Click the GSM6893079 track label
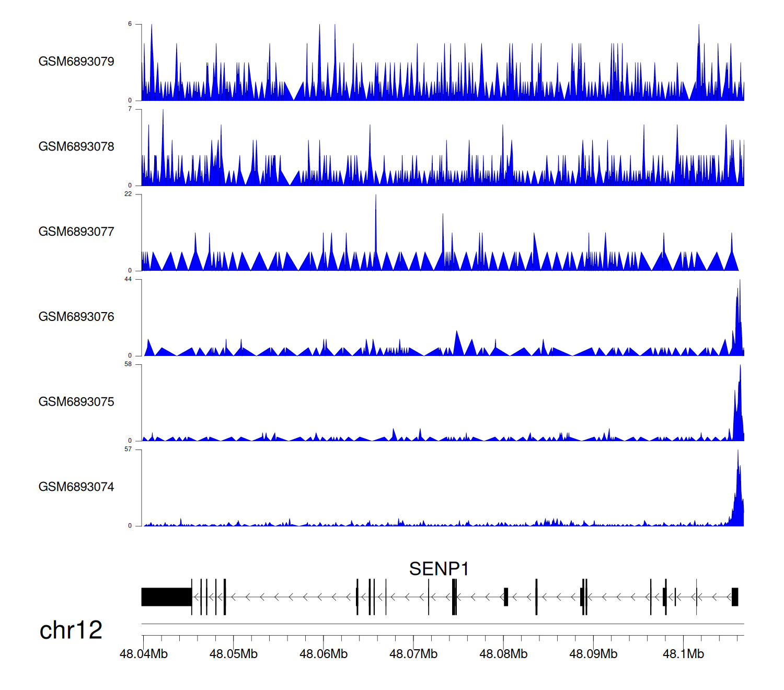Image resolution: width=784 pixels, height=690 pixels. click(76, 62)
